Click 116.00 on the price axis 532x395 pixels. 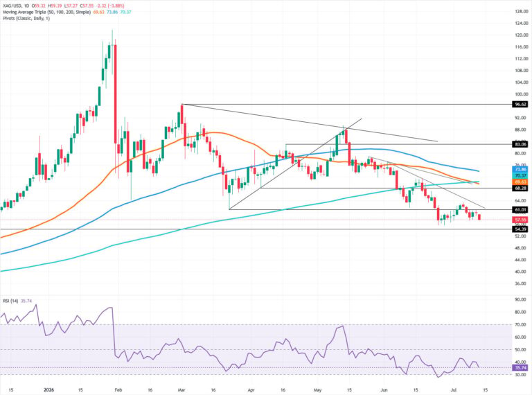click(521, 47)
